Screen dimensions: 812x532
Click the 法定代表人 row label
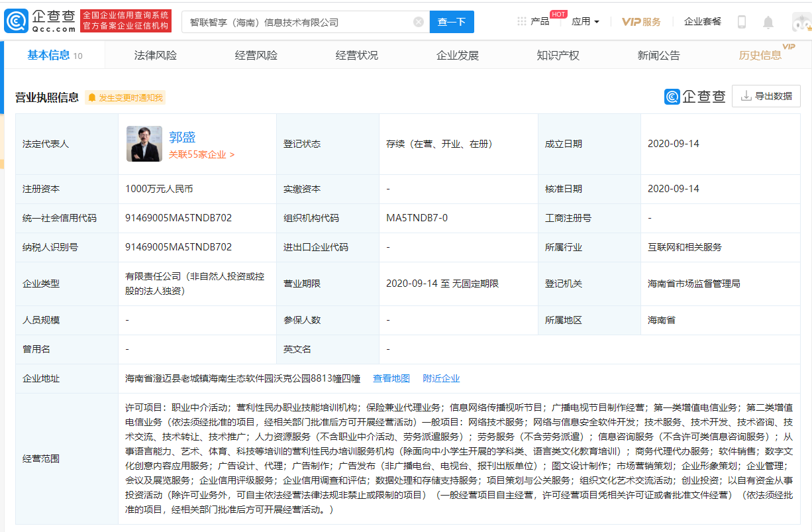tap(46, 144)
